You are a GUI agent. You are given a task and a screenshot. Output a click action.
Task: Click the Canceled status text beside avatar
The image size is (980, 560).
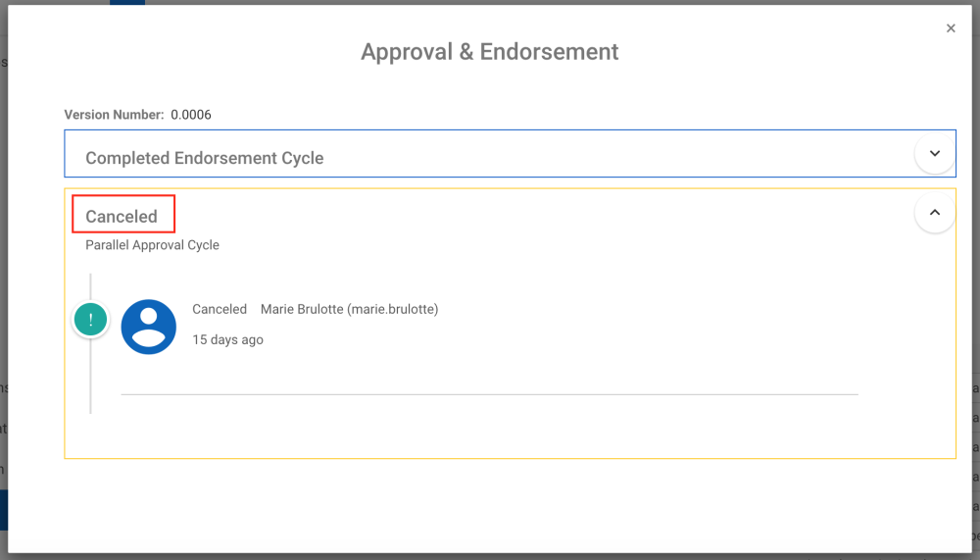click(220, 309)
